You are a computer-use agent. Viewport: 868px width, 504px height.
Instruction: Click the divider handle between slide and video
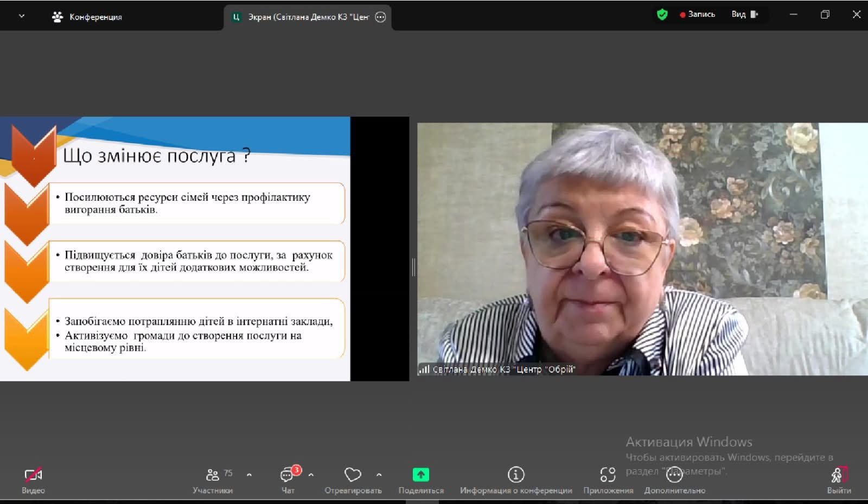[x=413, y=267]
